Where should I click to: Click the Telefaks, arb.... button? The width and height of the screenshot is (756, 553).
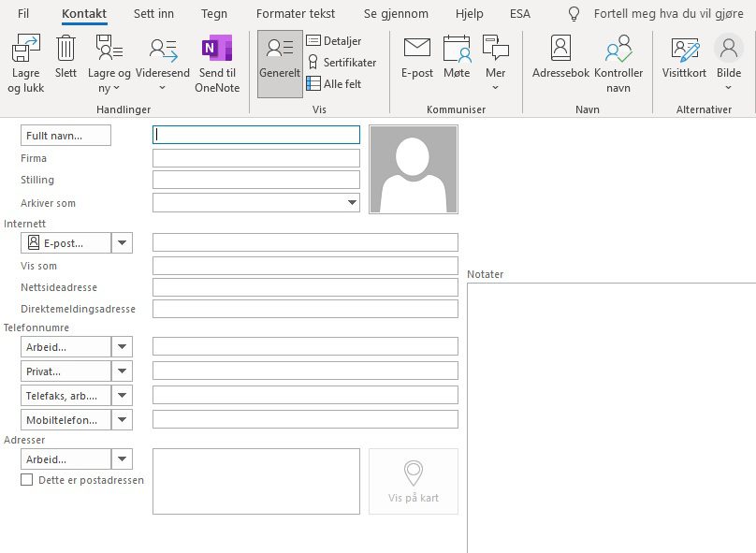coord(65,396)
